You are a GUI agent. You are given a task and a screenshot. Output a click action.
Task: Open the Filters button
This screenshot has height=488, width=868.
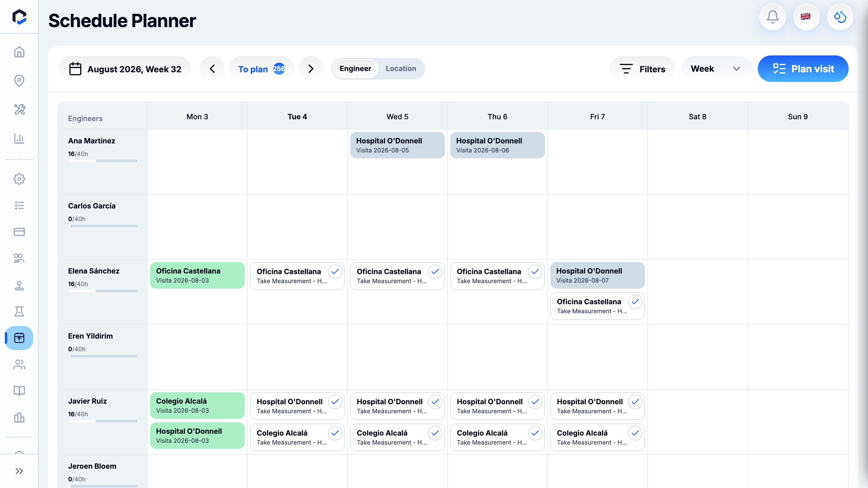(642, 69)
